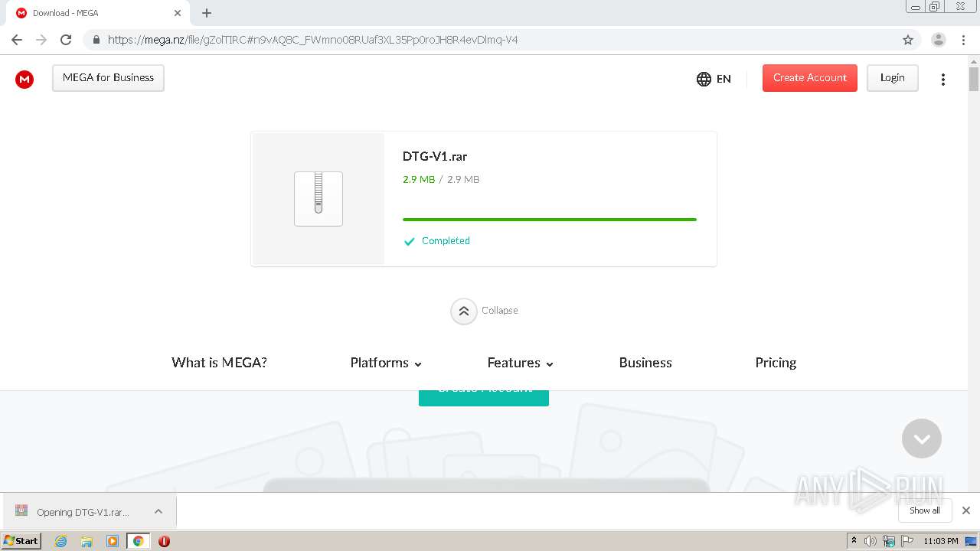980x551 pixels.
Task: Open What is MEGA? menu item
Action: point(219,363)
